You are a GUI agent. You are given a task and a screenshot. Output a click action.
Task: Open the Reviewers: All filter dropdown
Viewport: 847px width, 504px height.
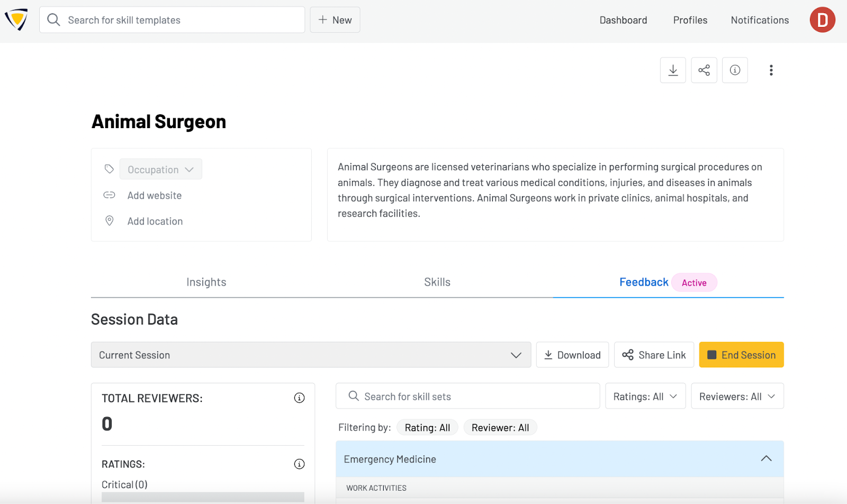pos(737,397)
